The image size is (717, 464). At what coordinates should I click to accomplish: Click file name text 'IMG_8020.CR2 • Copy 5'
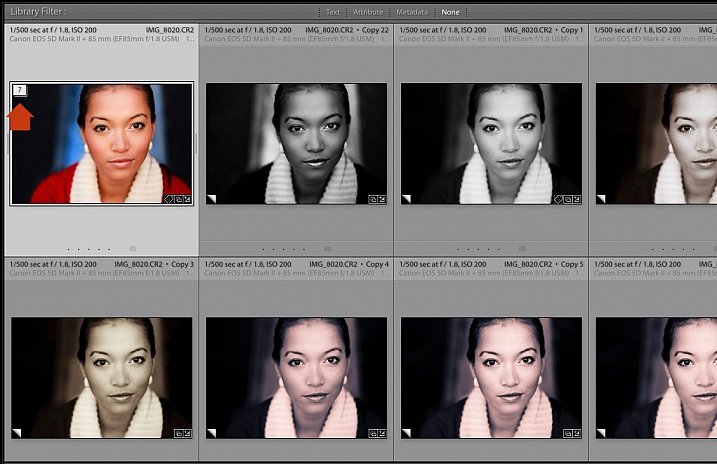coord(543,264)
